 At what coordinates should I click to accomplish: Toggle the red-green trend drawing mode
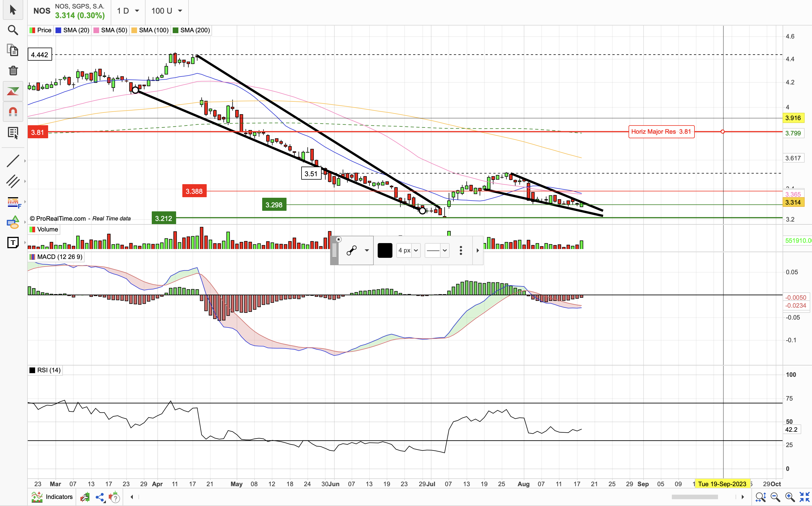(13, 91)
